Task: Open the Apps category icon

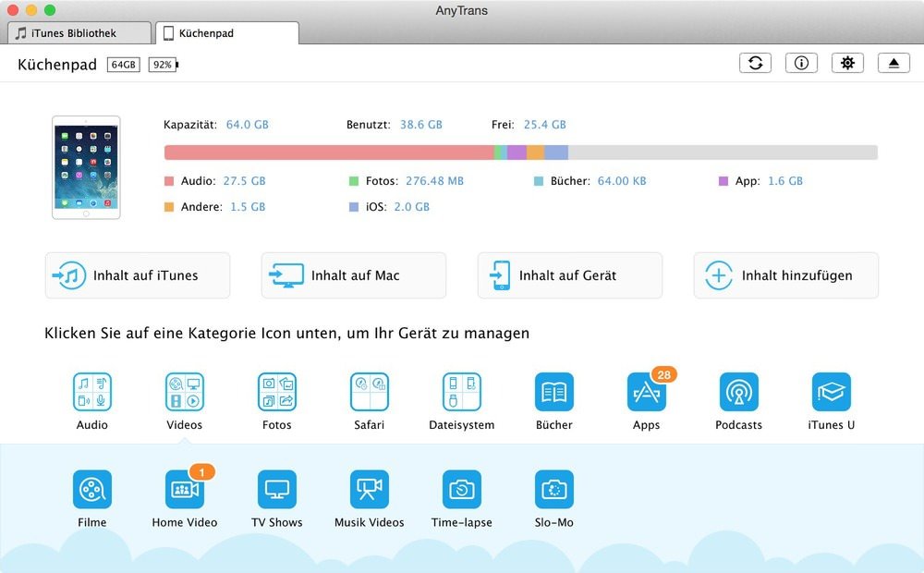Action: [x=647, y=392]
